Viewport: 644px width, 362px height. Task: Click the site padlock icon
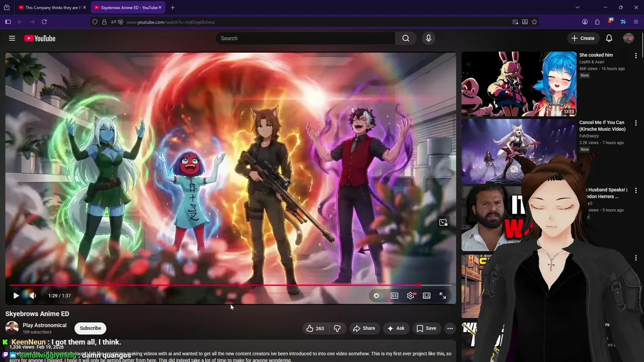click(x=104, y=22)
